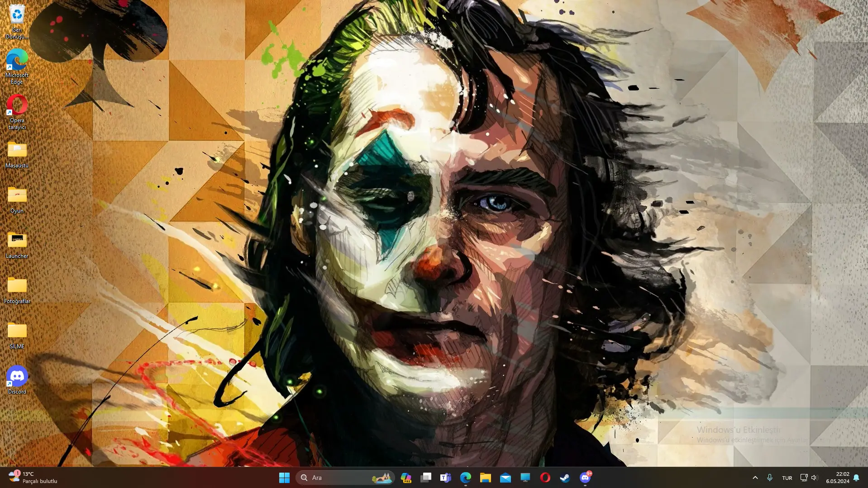Click the speaker volume icon

tap(814, 478)
